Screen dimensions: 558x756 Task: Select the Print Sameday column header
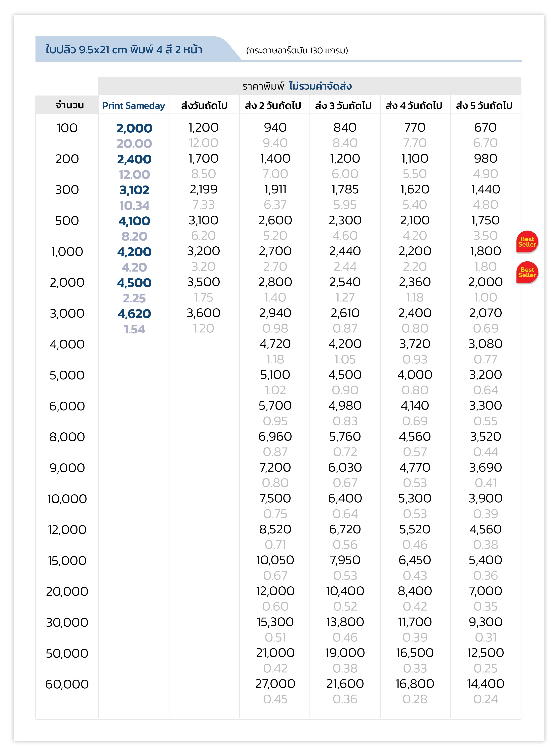(x=134, y=105)
